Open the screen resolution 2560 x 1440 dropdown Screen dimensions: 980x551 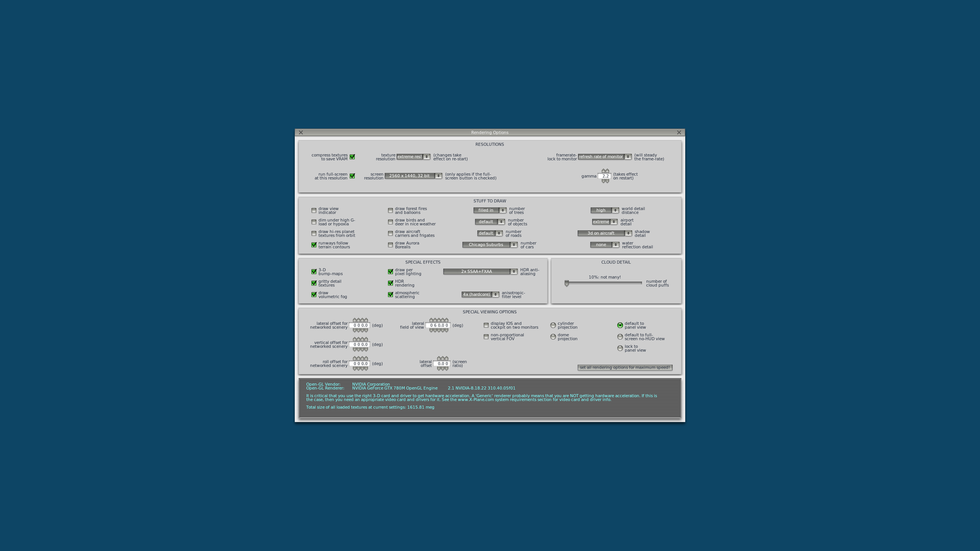coord(413,176)
